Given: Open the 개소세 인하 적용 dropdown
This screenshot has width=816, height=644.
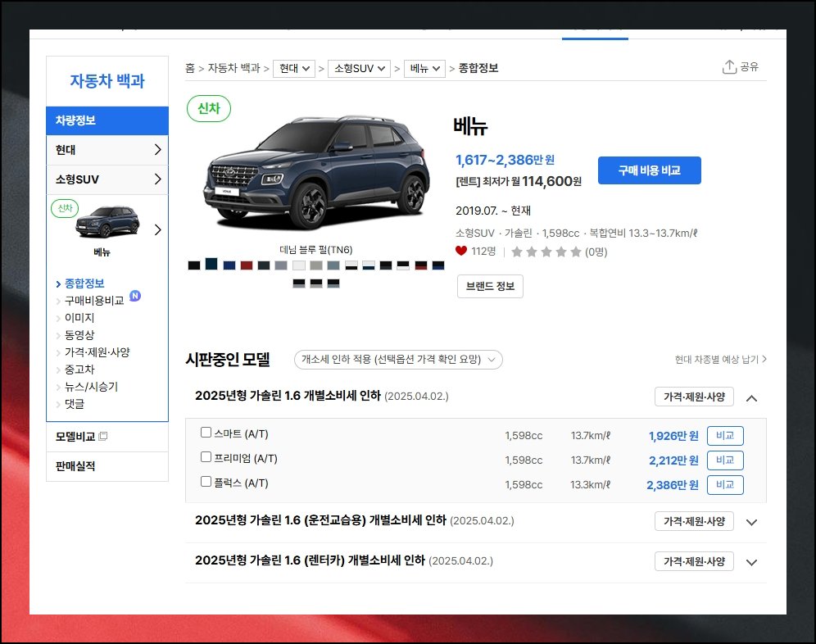Looking at the screenshot, I should (x=398, y=360).
